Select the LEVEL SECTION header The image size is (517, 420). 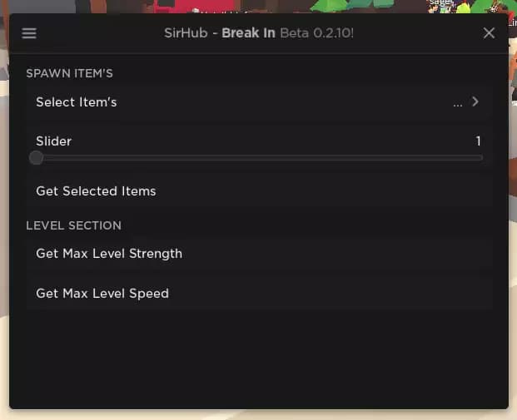click(x=73, y=225)
